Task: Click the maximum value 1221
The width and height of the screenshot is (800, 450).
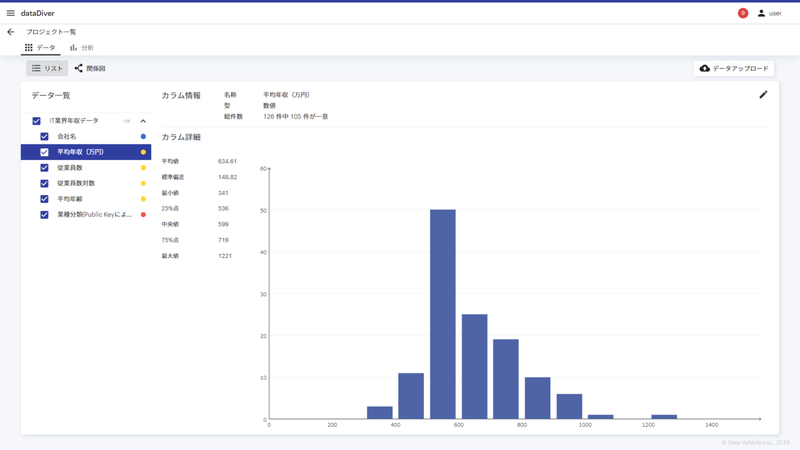Action: [224, 256]
